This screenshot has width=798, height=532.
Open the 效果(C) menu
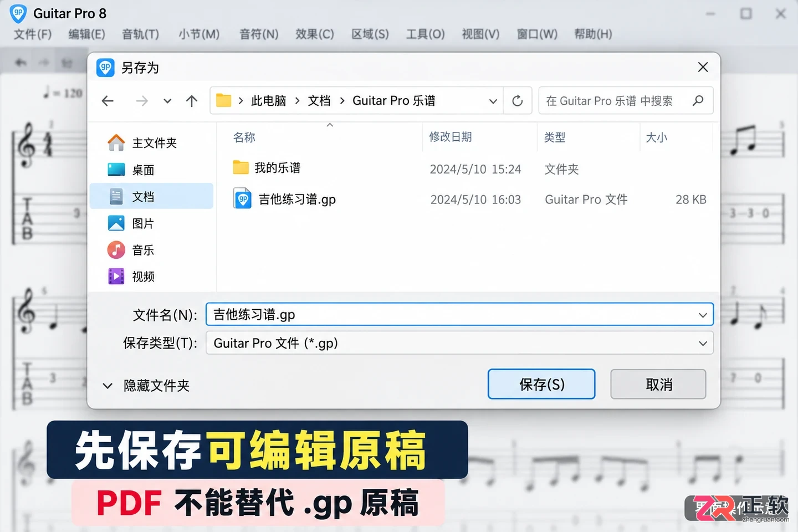click(x=315, y=34)
